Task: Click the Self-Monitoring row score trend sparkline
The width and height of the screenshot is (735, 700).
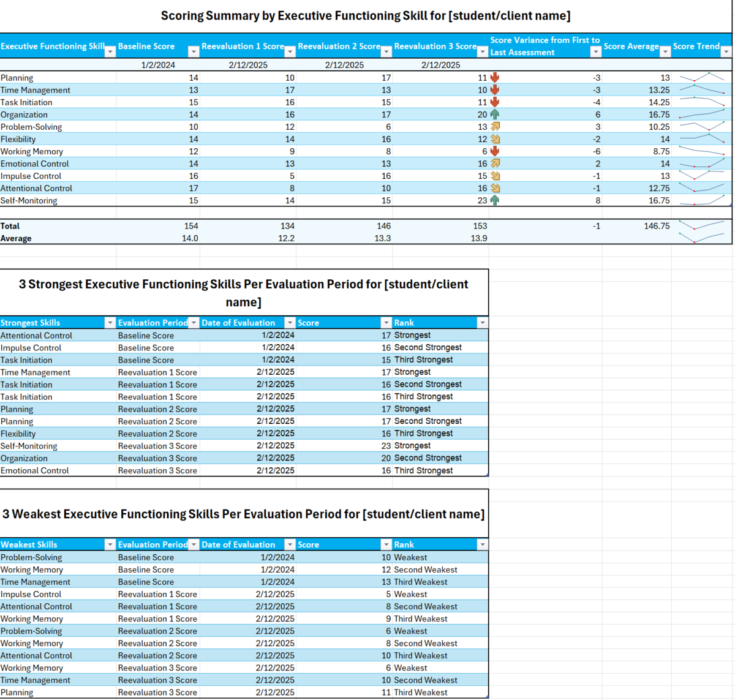Action: click(x=702, y=200)
